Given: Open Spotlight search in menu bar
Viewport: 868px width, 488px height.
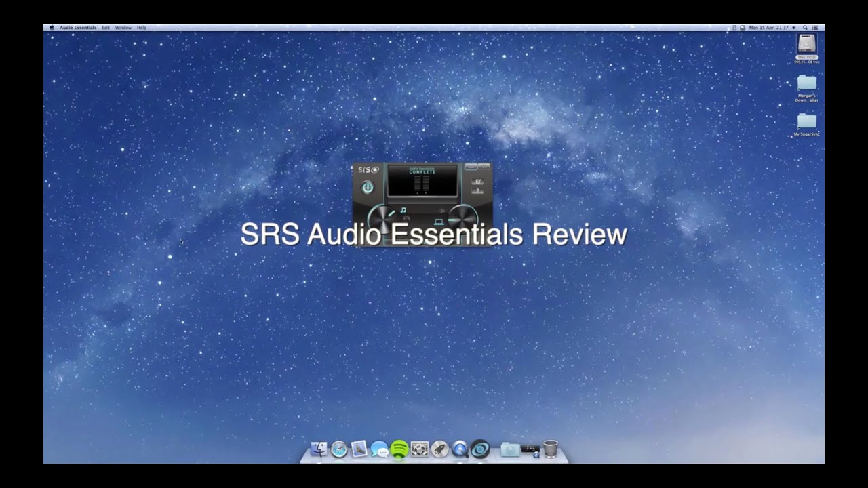Looking at the screenshot, I should [805, 28].
